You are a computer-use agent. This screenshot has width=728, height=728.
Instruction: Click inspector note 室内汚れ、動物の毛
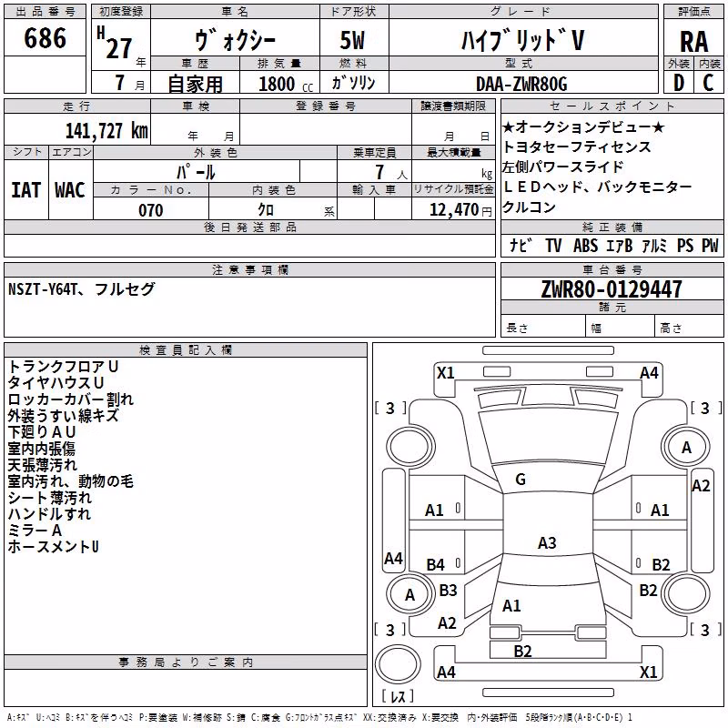point(71,481)
